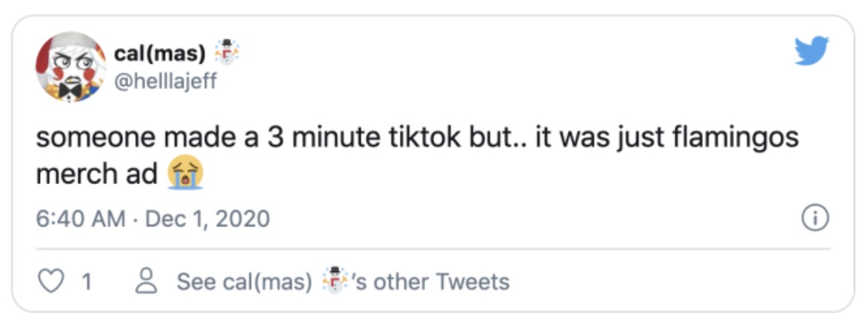868x327 pixels.
Task: Open the cal(mas) profile avatar
Action: pos(71,67)
